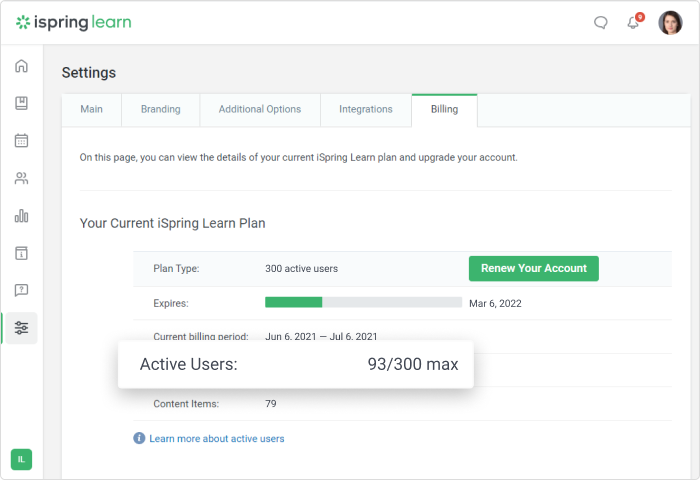Open the Additional Options tab
The width and height of the screenshot is (700, 480).
pos(260,109)
